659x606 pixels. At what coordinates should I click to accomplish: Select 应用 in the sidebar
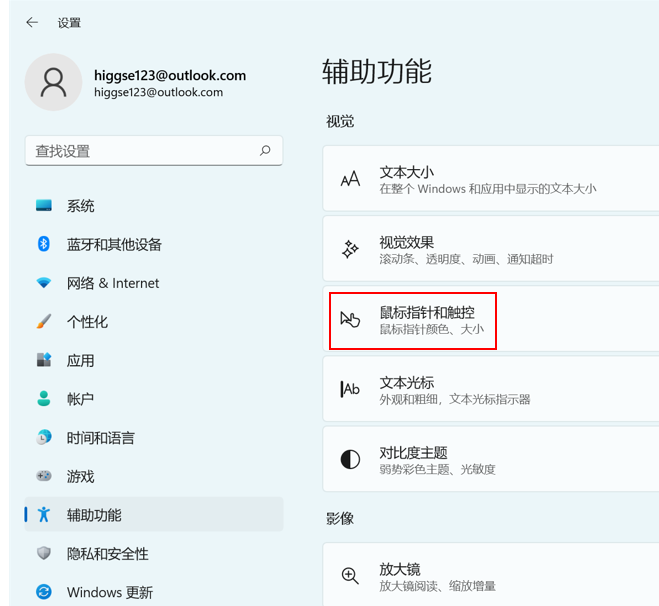click(81, 361)
